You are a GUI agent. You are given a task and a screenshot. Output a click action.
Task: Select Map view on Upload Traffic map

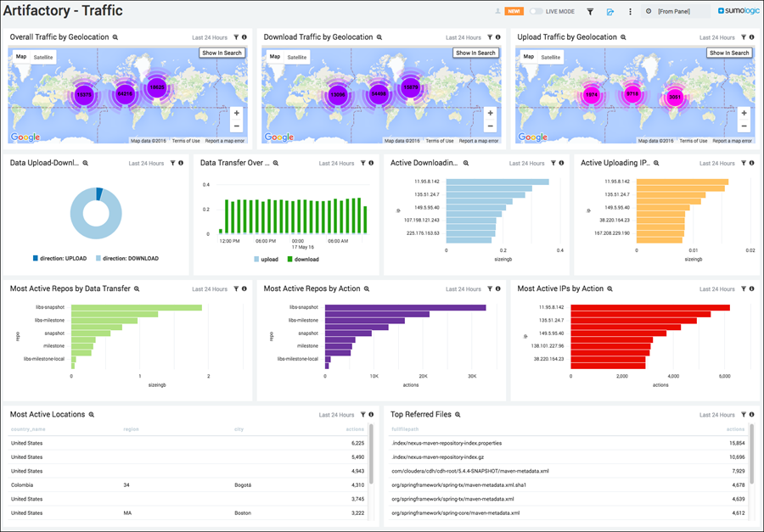(x=528, y=57)
